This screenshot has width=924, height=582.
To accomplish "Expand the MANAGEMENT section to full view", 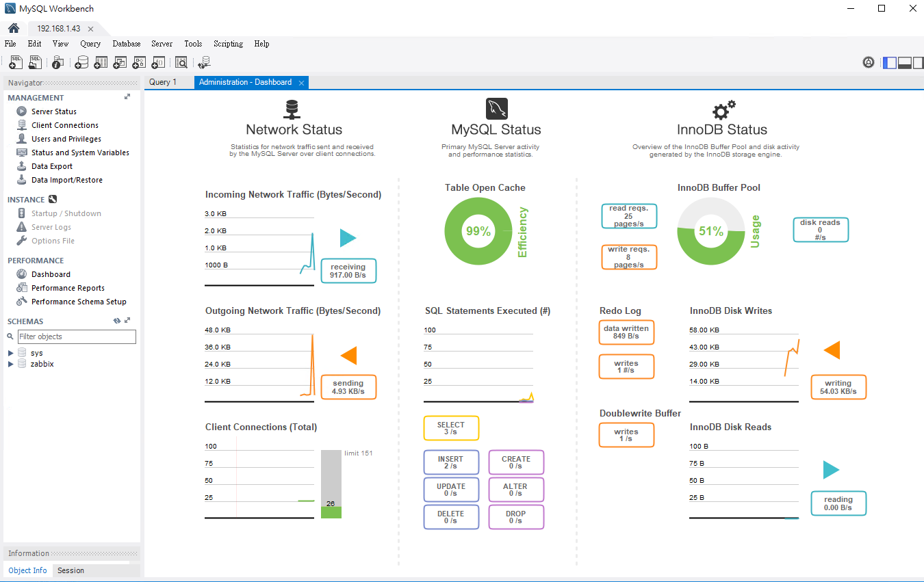I will click(127, 97).
